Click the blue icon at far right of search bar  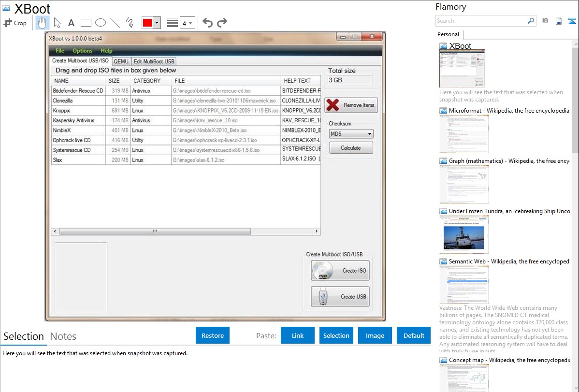tap(572, 21)
